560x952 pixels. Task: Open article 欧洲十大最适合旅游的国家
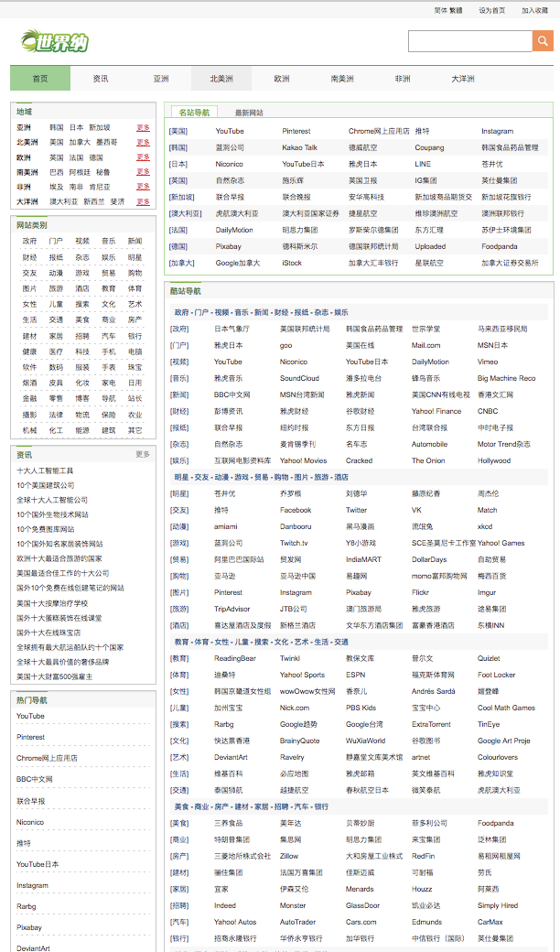[59, 558]
